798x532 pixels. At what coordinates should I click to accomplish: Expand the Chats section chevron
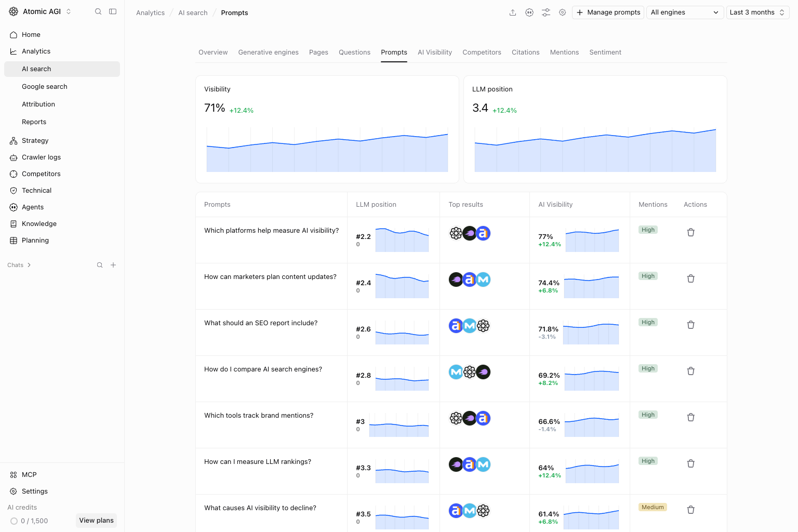pyautogui.click(x=29, y=265)
